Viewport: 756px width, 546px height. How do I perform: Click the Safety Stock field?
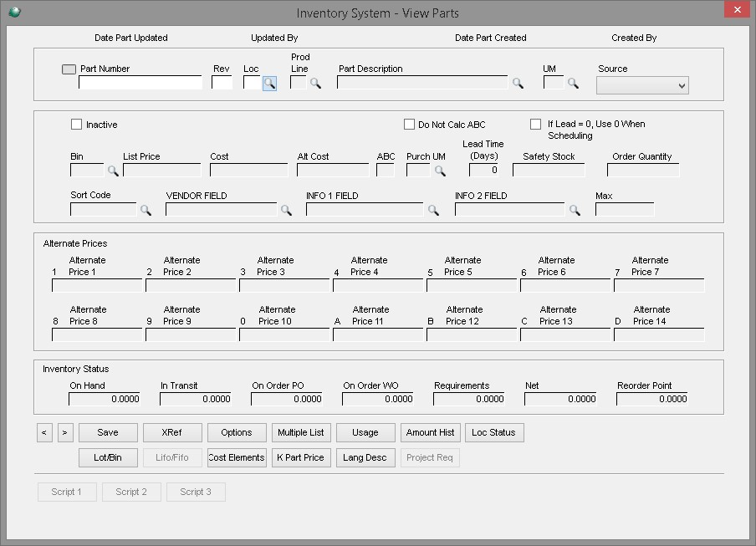point(549,170)
